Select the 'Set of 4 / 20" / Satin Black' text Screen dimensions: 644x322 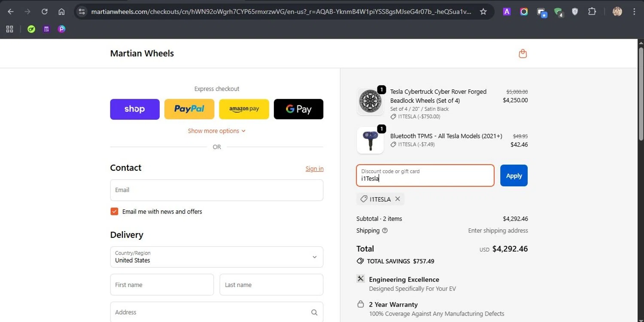(x=419, y=109)
